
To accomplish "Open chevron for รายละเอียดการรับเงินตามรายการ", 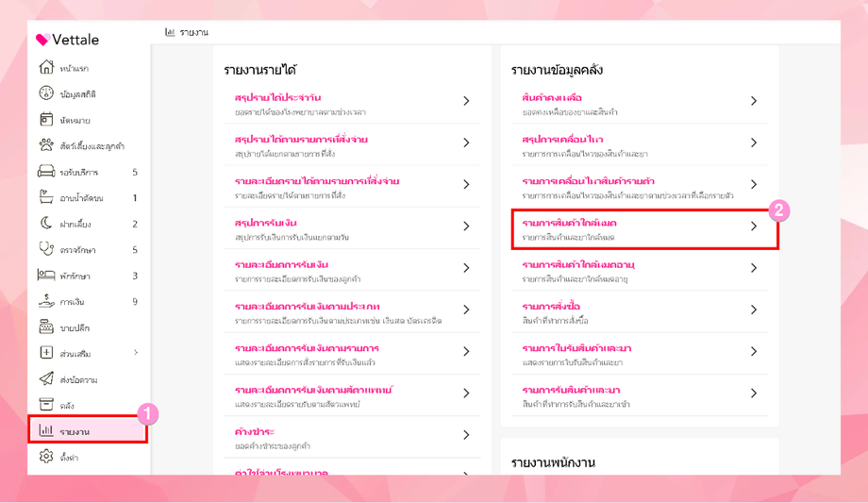I will (x=466, y=351).
